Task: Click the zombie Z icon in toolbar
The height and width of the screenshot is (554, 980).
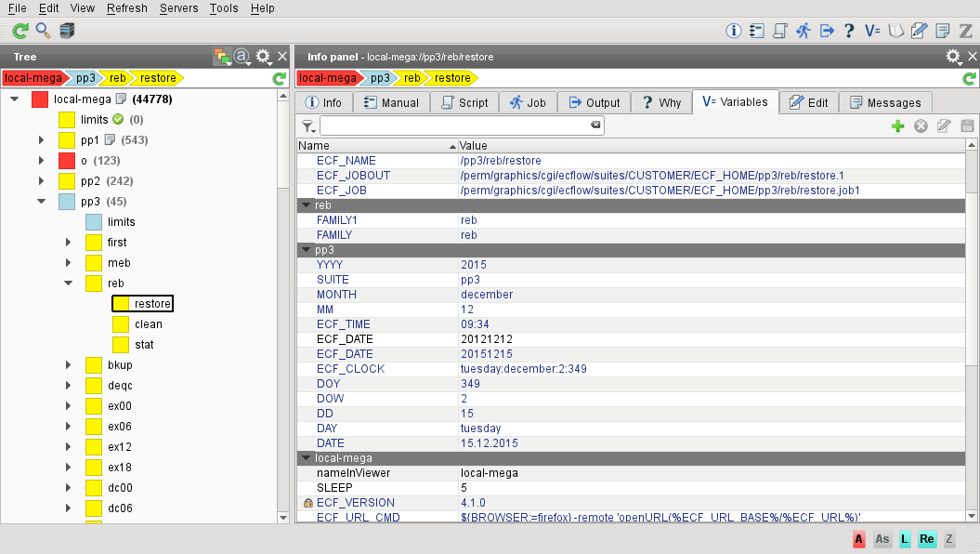Action: [965, 31]
